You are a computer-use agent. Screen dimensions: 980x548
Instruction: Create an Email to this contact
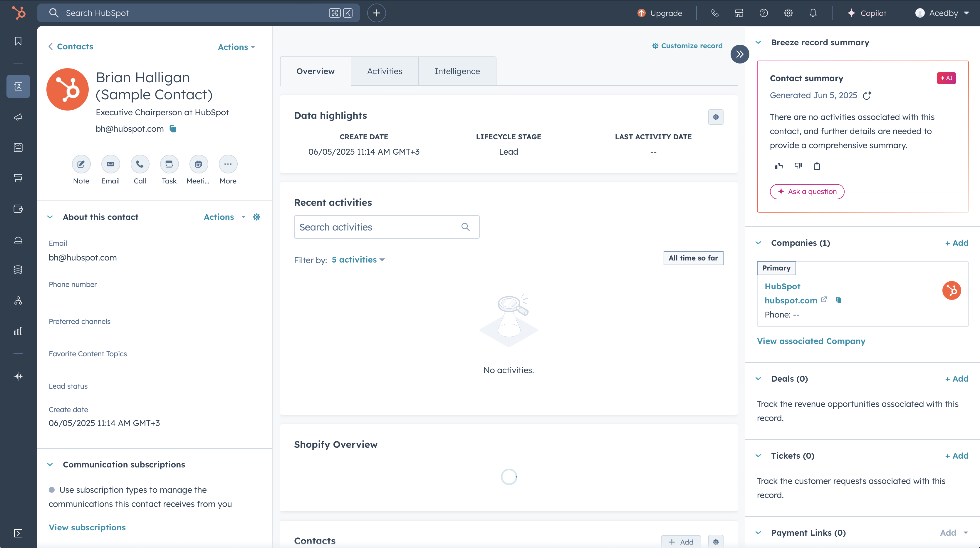[110, 164]
